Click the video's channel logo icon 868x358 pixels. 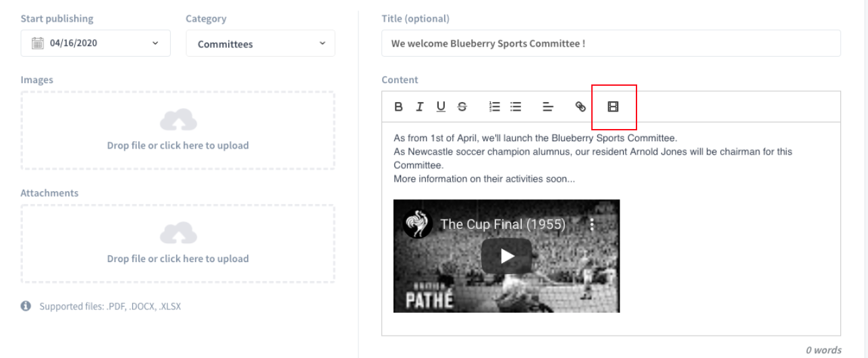click(418, 224)
